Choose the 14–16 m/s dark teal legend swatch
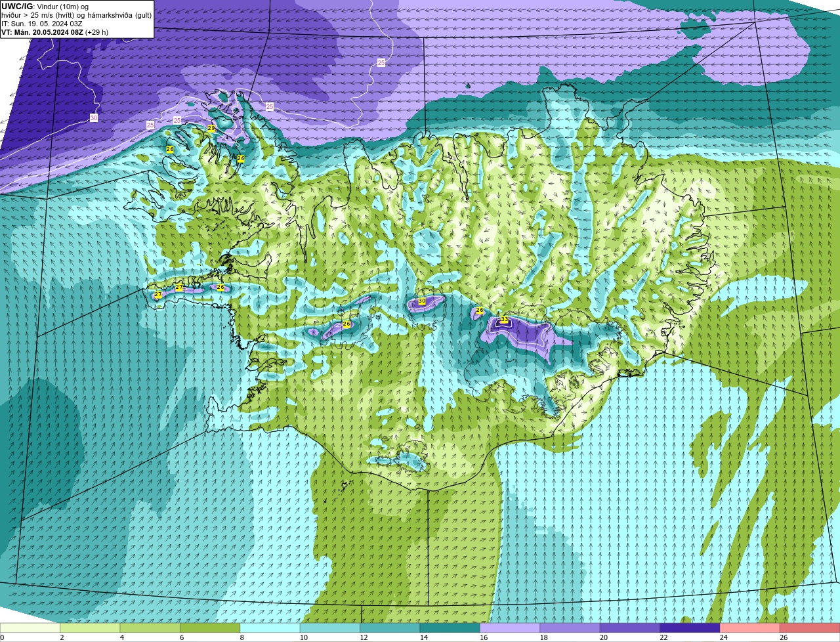 coord(450,628)
